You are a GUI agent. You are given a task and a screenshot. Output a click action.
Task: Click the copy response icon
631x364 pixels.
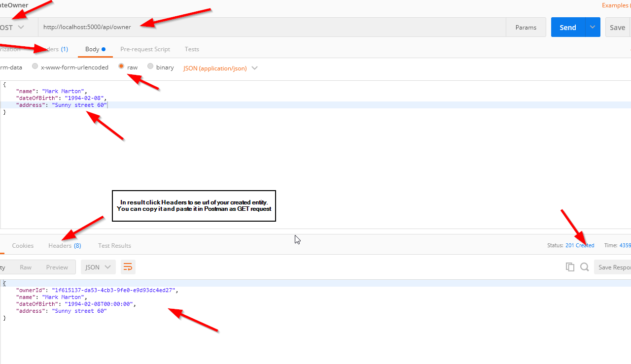570,267
